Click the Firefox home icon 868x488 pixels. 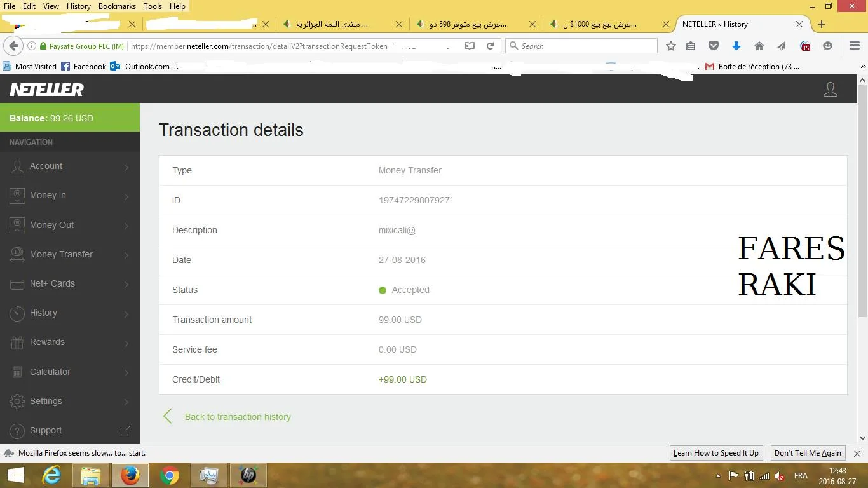coord(759,46)
